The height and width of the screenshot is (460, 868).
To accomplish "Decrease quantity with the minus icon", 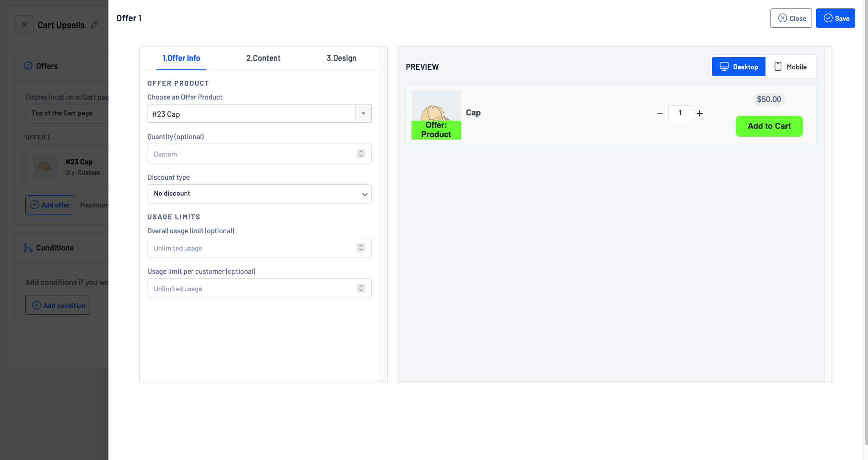I will [660, 113].
